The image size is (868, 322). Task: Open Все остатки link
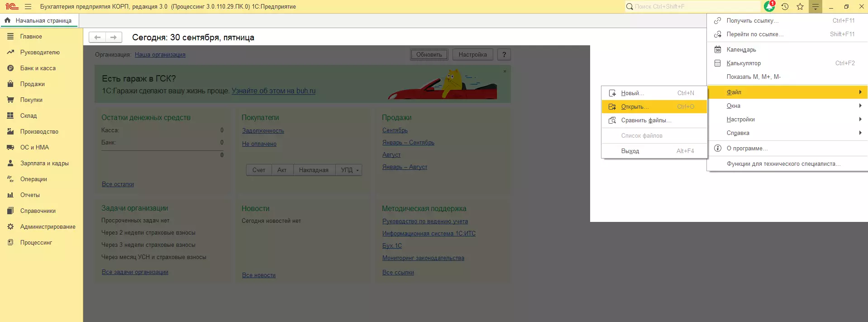(118, 184)
